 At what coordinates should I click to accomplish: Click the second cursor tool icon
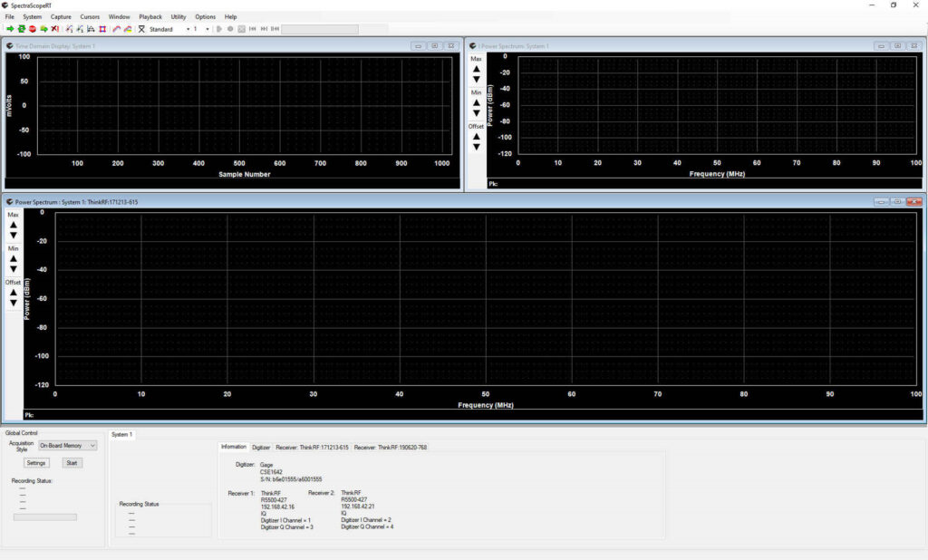pos(80,29)
